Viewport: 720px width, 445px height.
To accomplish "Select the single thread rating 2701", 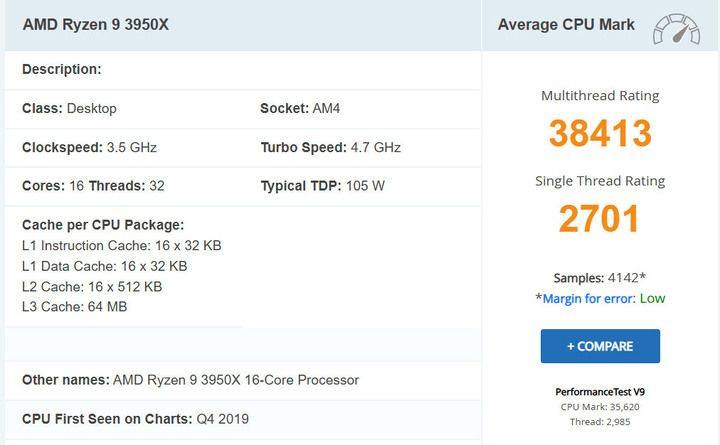I will click(599, 219).
